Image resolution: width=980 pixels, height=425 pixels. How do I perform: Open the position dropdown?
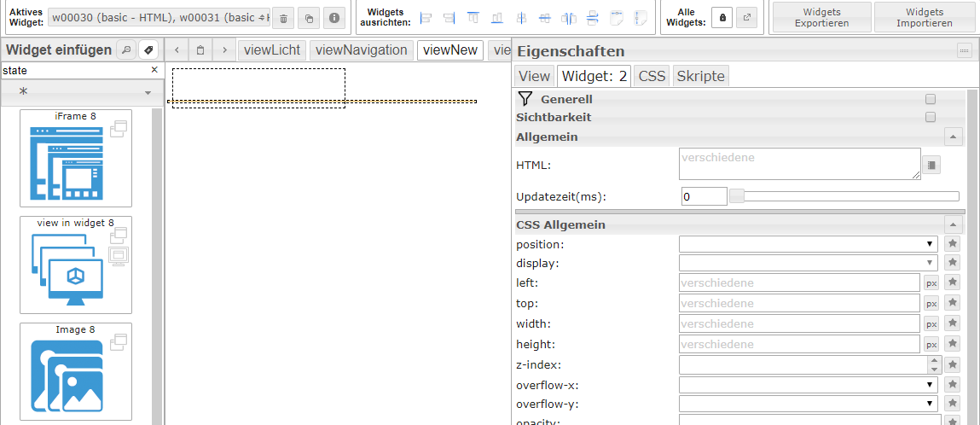pyautogui.click(x=808, y=244)
